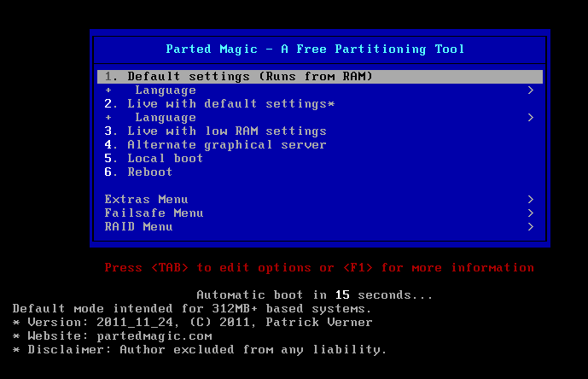
Task: Click the chevron on the Extras Menu row
Action: click(x=531, y=199)
